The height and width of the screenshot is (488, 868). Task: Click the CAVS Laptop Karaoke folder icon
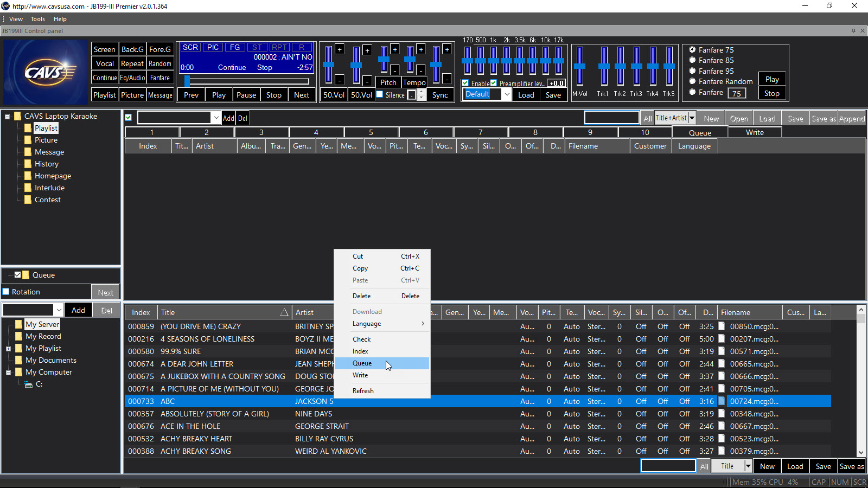tap(18, 116)
